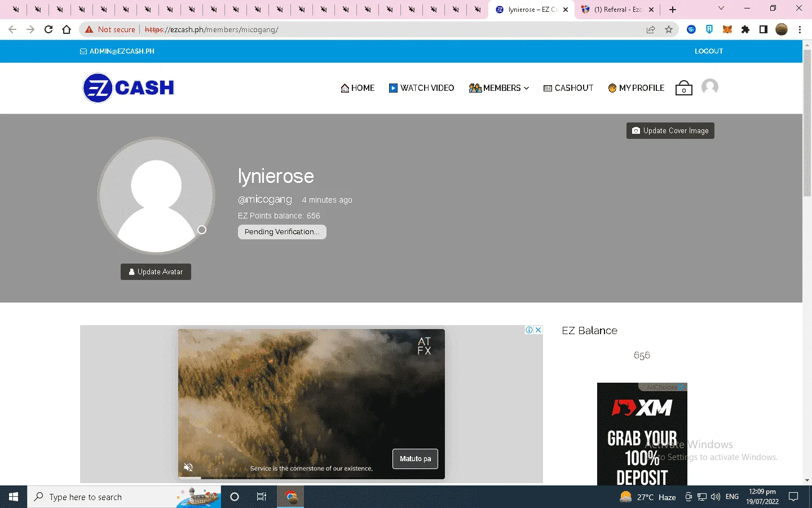Go back to the previous page
This screenshot has width=812, height=508.
pyautogui.click(x=12, y=29)
